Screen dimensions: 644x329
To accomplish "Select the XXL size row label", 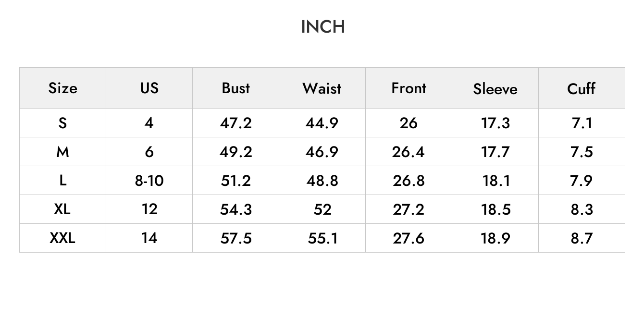I will tap(62, 238).
